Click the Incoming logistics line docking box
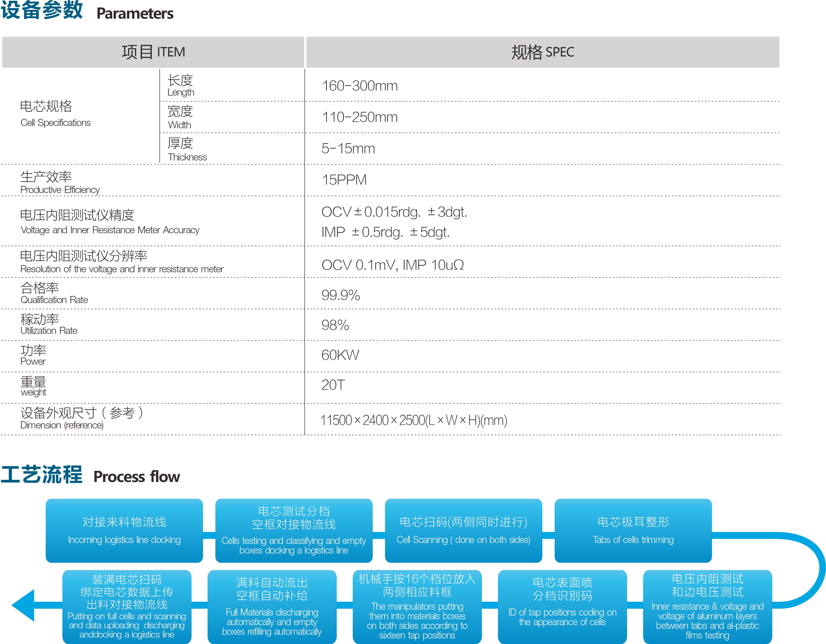 (124, 530)
